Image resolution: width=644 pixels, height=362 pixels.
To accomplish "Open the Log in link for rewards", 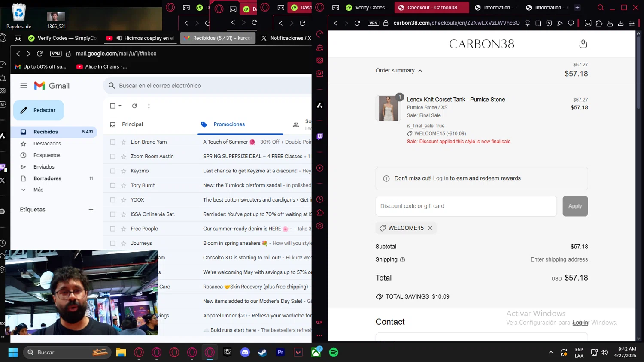I will [x=440, y=178].
